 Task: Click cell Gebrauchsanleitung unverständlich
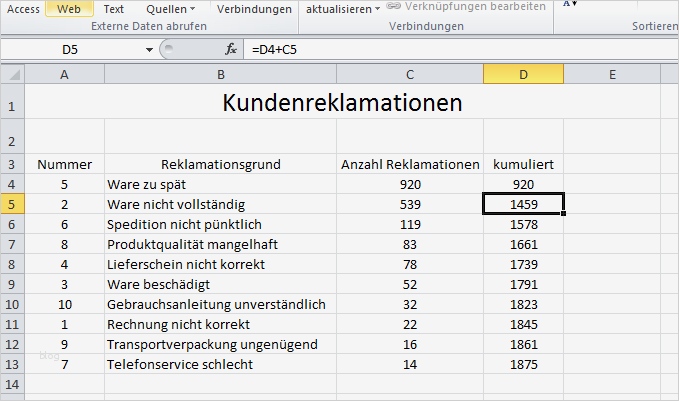220,304
